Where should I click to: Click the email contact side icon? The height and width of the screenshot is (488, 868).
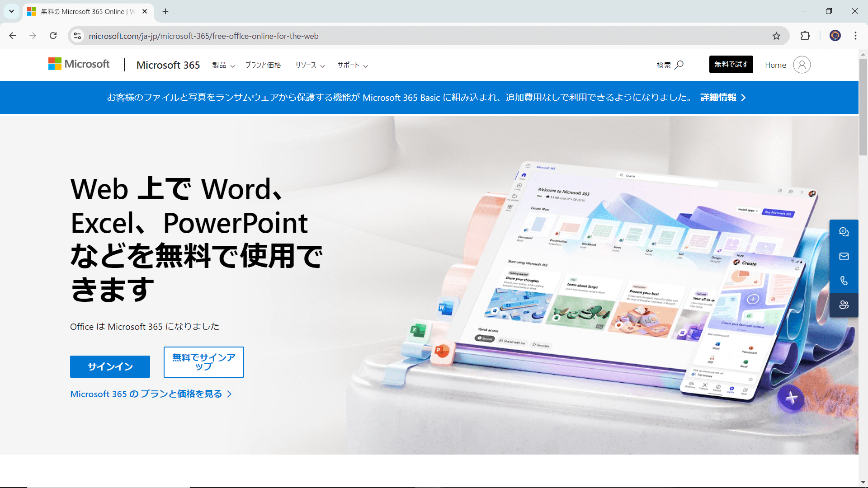[844, 257]
